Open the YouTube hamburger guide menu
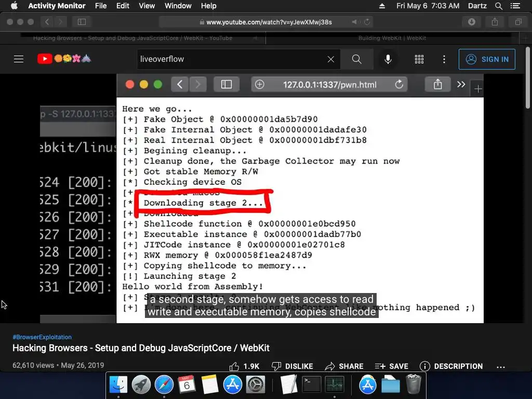This screenshot has height=399, width=532. click(x=19, y=59)
